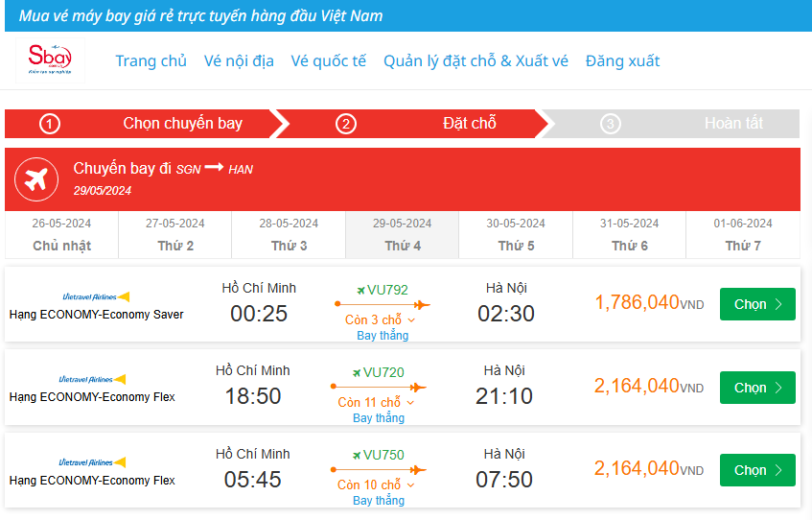
Task: Expand the "Còn 11 chỗ" seat details
Action: [x=376, y=403]
